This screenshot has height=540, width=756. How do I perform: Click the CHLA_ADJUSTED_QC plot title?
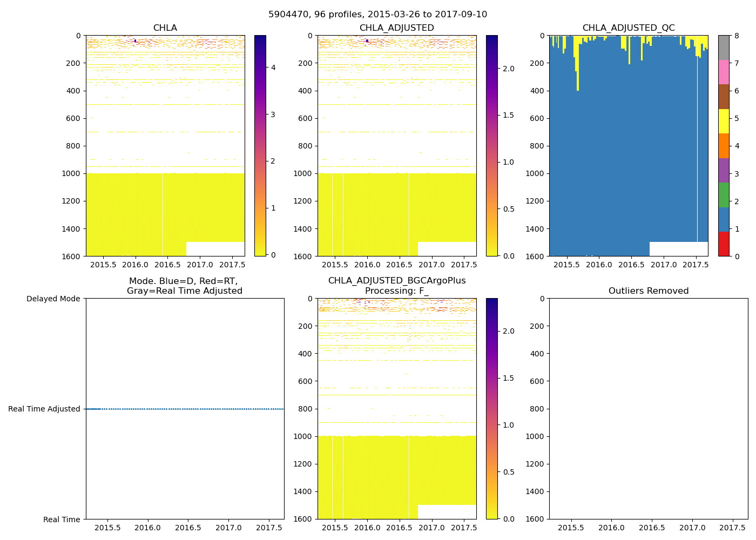pos(628,28)
